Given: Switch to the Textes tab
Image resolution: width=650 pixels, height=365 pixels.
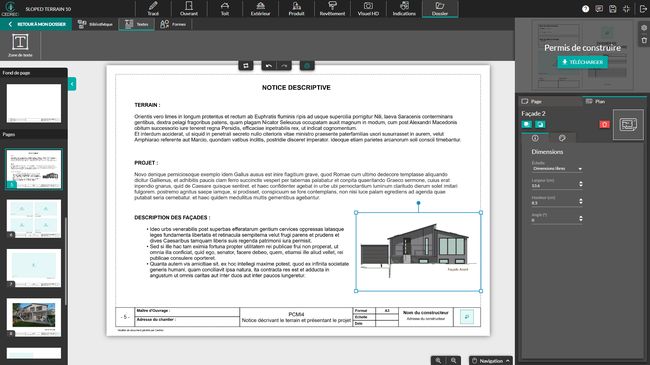Looking at the screenshot, I should pos(136,24).
